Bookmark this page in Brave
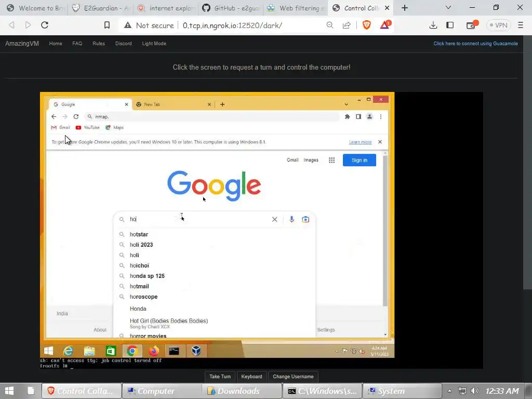Viewport: 532px width, 399px height. (107, 25)
